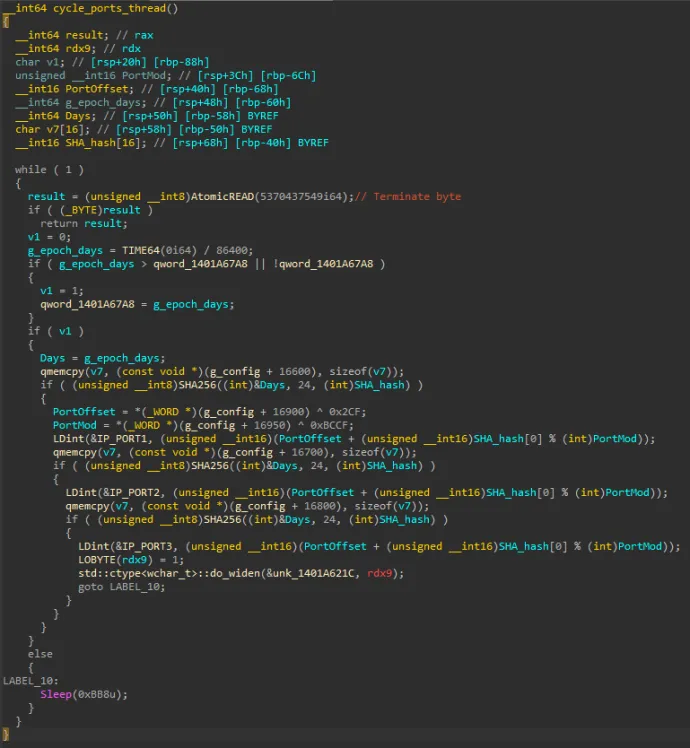Click the 'char v7[16];' declaration
Screen dimensions: 690x748
pyautogui.click(x=52, y=129)
